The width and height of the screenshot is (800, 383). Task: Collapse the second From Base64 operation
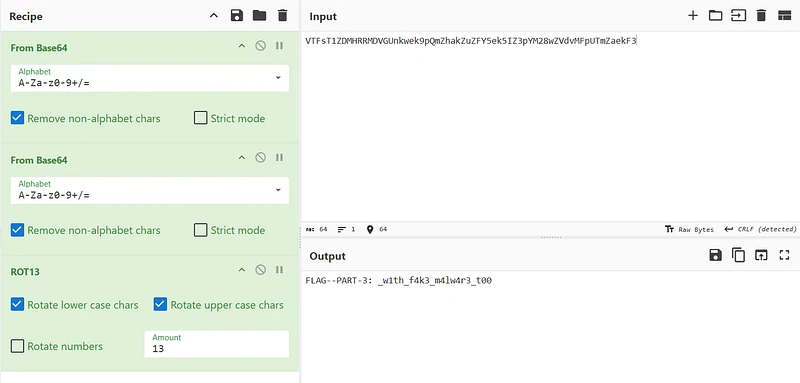pos(242,158)
